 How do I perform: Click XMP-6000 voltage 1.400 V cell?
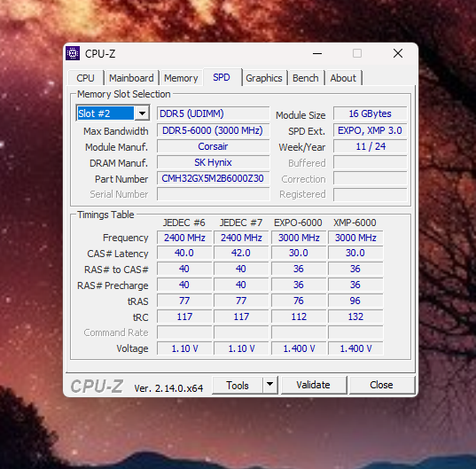[355, 348]
